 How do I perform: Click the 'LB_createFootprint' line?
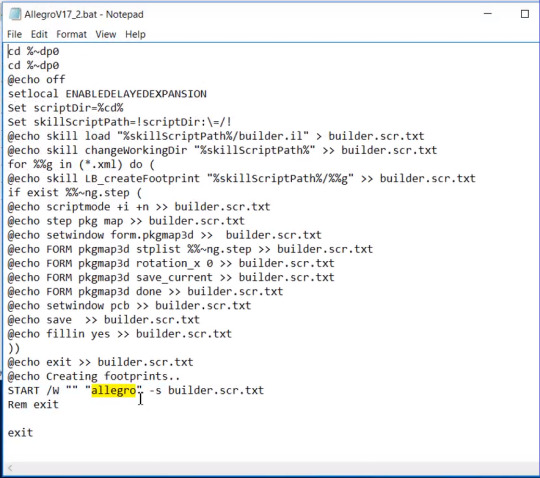[242, 178]
